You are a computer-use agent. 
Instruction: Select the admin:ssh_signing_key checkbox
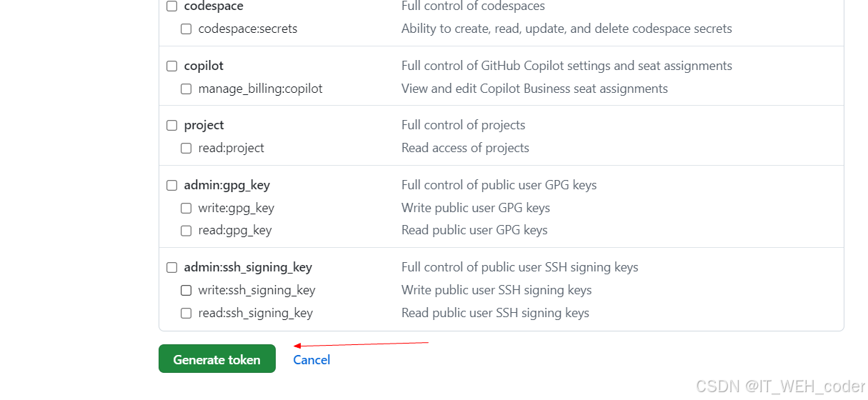pyautogui.click(x=171, y=267)
